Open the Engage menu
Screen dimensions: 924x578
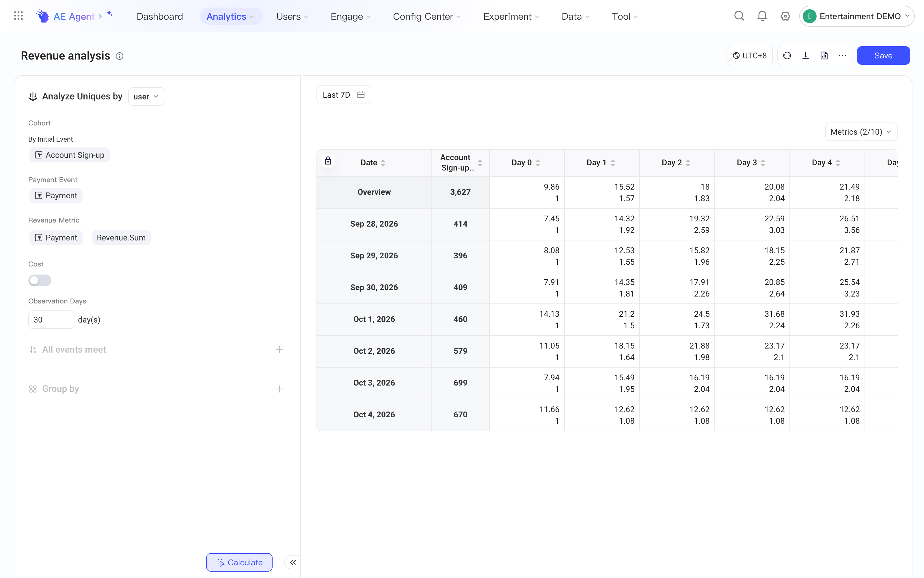351,16
